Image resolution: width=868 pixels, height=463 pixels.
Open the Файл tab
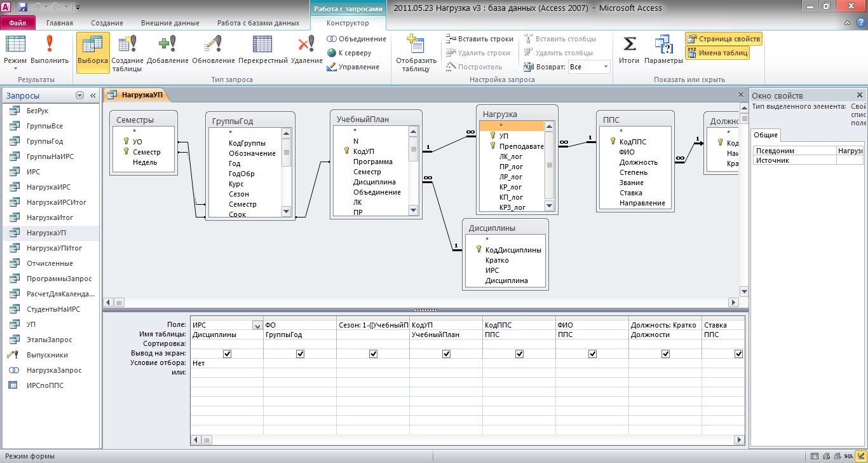pos(18,23)
